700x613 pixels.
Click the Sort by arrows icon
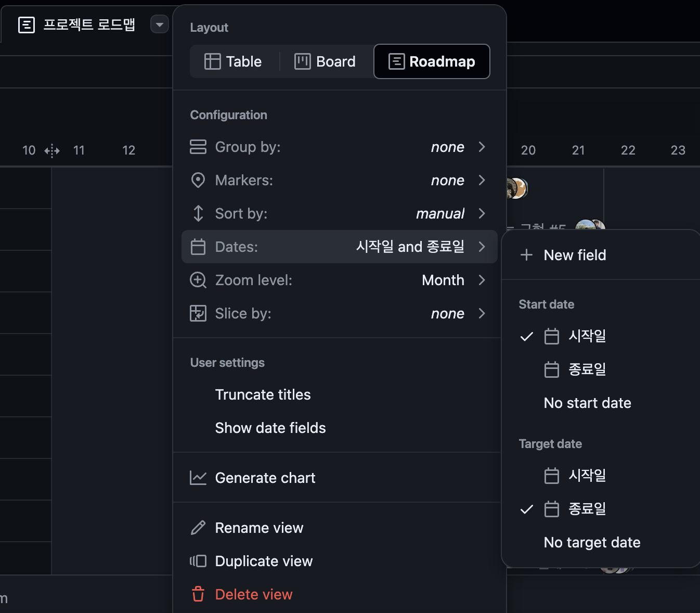pos(198,213)
